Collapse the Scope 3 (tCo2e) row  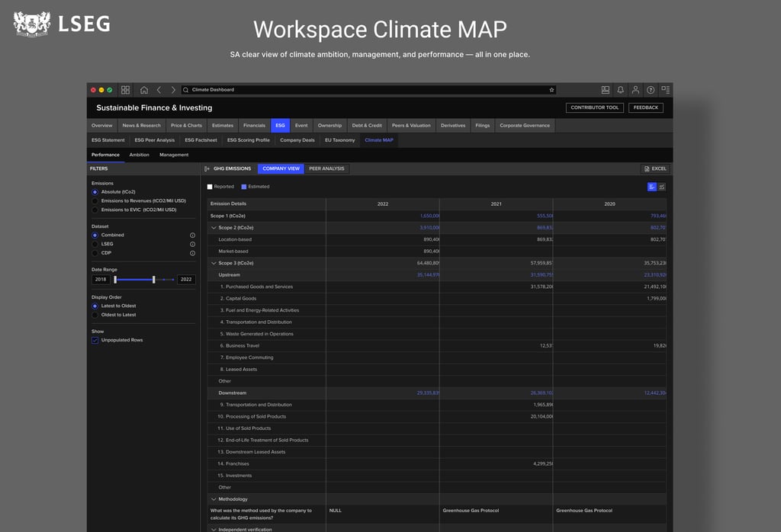[x=214, y=263]
